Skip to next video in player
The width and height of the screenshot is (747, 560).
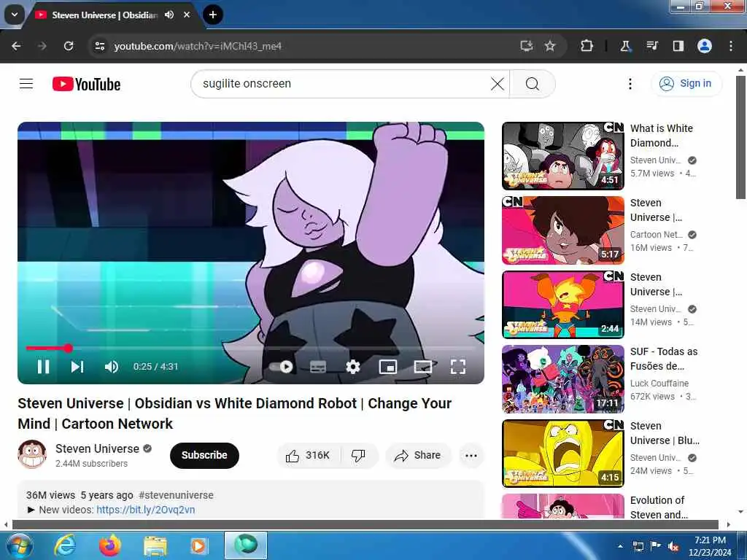[x=77, y=367]
